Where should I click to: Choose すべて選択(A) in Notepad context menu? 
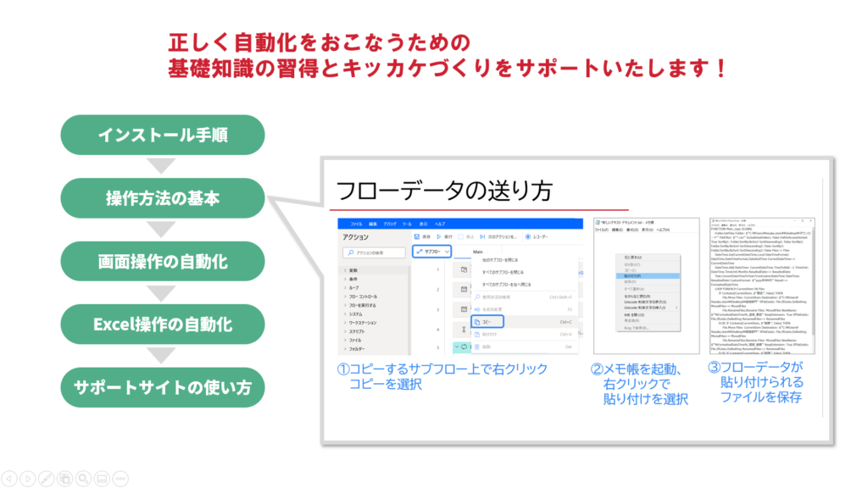pyautogui.click(x=648, y=289)
